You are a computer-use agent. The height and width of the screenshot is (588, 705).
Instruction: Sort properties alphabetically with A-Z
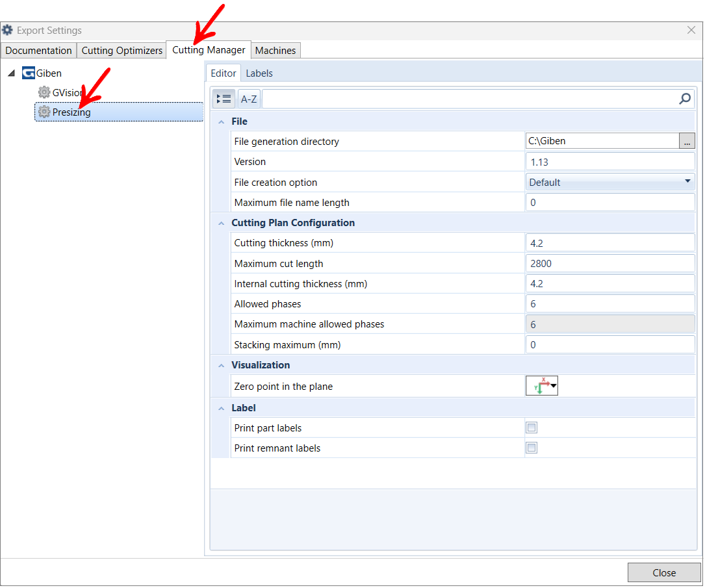(x=249, y=99)
